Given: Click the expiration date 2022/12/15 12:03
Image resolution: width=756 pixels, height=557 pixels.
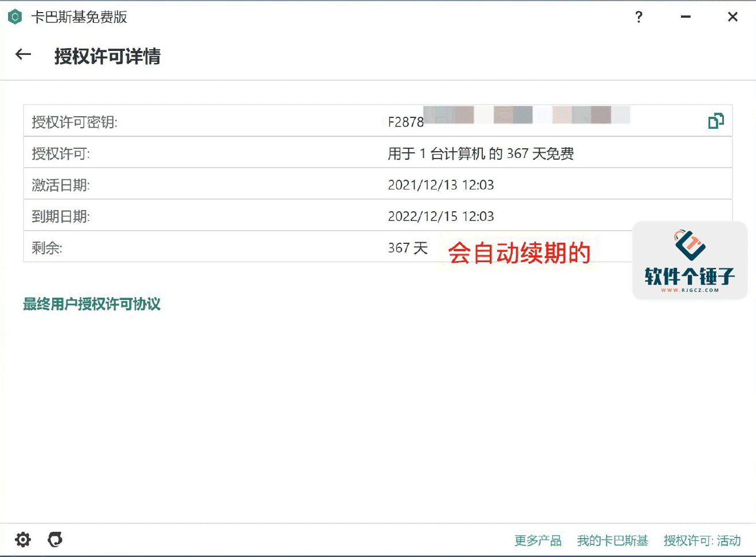Looking at the screenshot, I should [440, 216].
